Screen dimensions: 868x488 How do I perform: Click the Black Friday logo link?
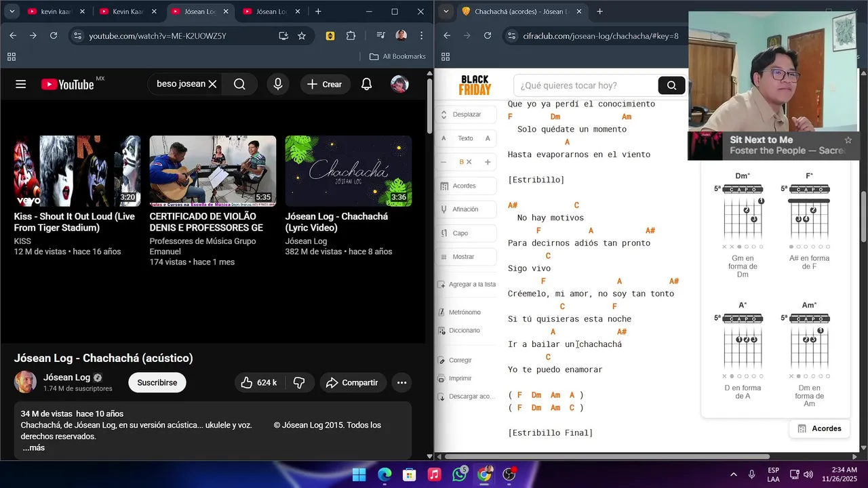point(475,85)
